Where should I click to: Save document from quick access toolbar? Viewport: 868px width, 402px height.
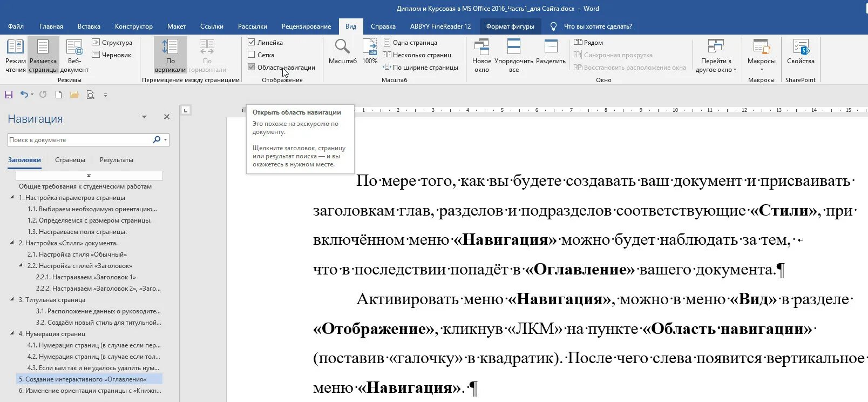click(9, 95)
